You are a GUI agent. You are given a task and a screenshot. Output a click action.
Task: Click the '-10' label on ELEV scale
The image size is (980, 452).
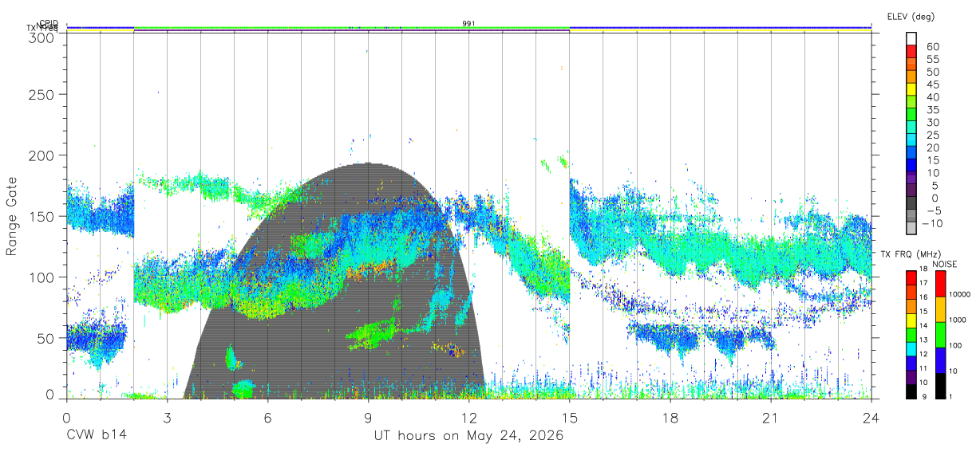[931, 223]
